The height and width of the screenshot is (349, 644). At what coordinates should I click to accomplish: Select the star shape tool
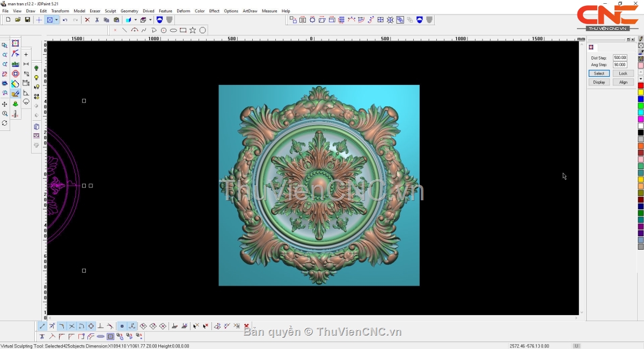(x=193, y=31)
